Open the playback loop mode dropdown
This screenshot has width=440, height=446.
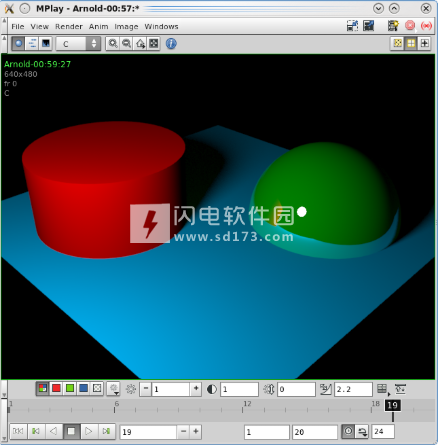point(362,432)
